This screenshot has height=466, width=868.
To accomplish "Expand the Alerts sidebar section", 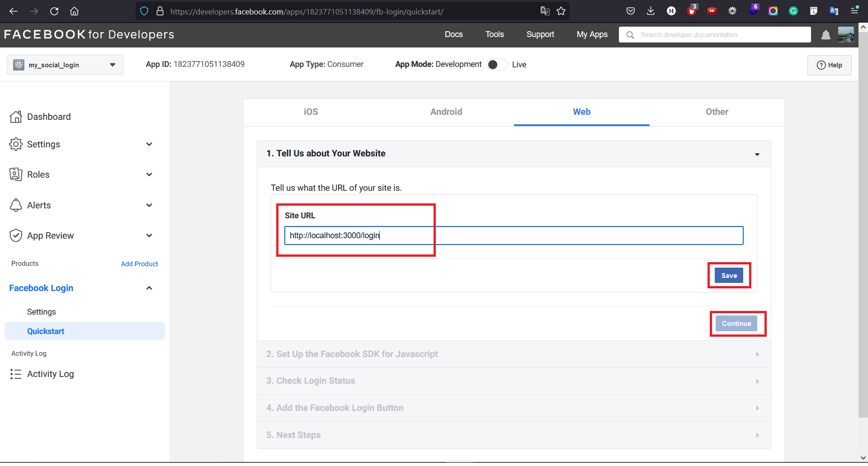I will [149, 205].
